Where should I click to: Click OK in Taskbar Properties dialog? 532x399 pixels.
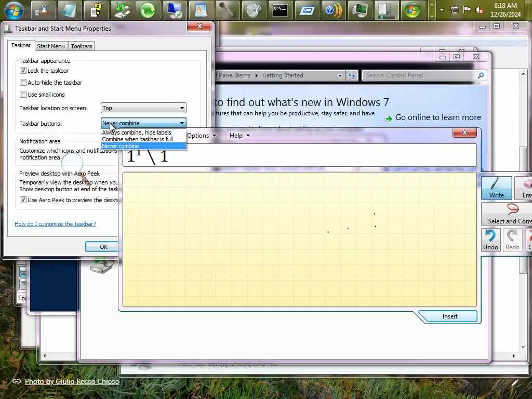(103, 247)
